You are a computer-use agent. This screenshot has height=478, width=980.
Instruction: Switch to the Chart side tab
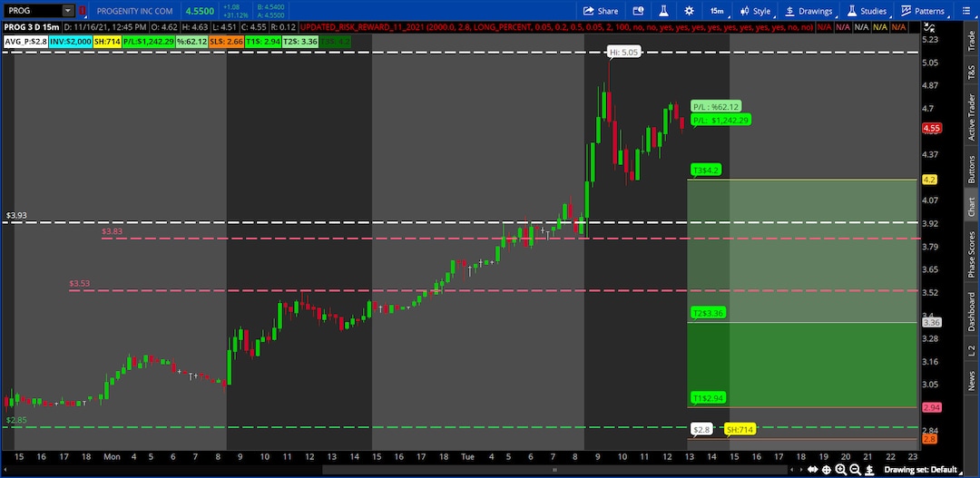[x=971, y=208]
